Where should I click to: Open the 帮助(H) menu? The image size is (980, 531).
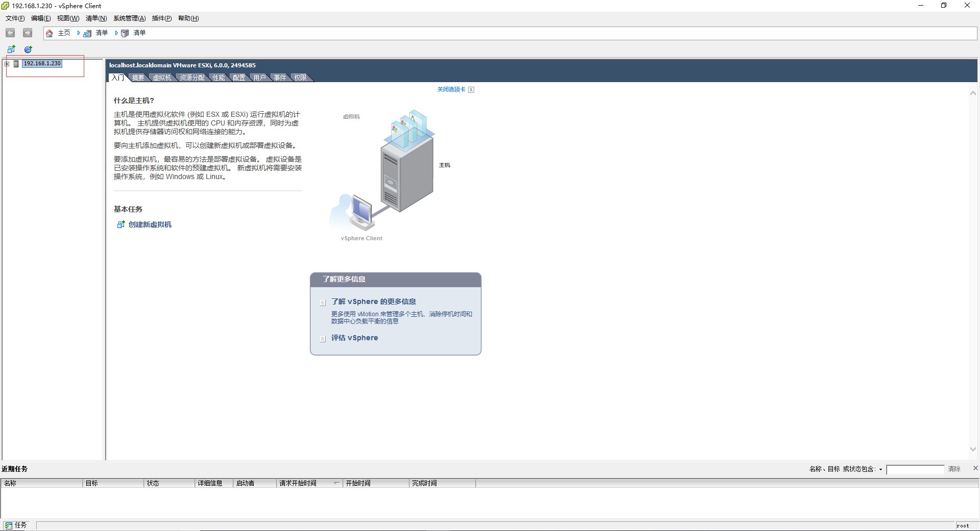[x=188, y=18]
